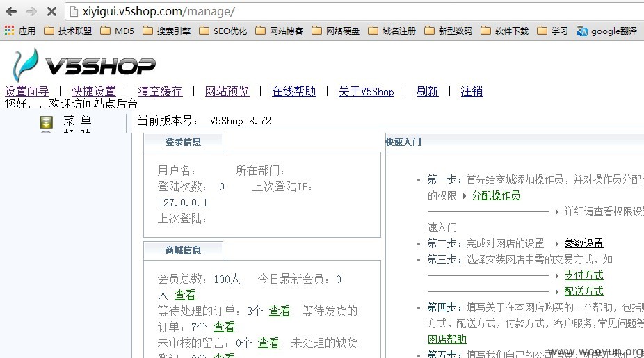The width and height of the screenshot is (644, 358).
Task: Stop page loading with the X button
Action: click(51, 12)
